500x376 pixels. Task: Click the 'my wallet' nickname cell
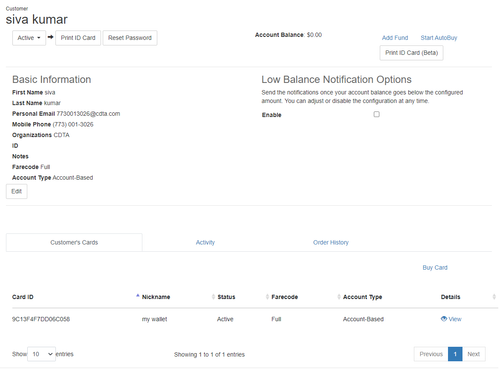154,319
